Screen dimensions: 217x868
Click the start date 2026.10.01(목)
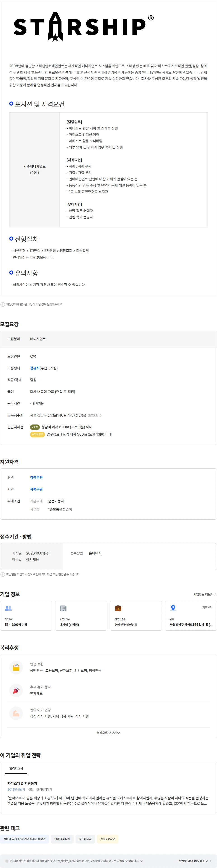tap(38, 553)
